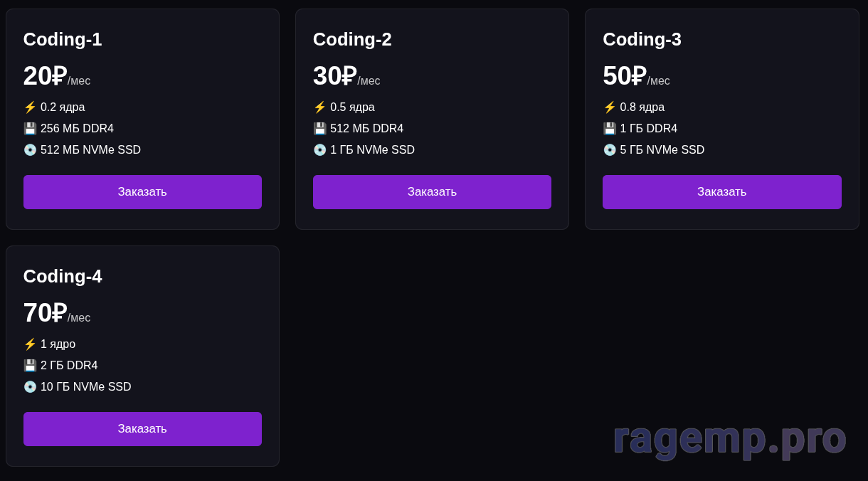The width and height of the screenshot is (868, 481).
Task: Click the floppy disk icon in Coding-2
Action: (x=319, y=129)
